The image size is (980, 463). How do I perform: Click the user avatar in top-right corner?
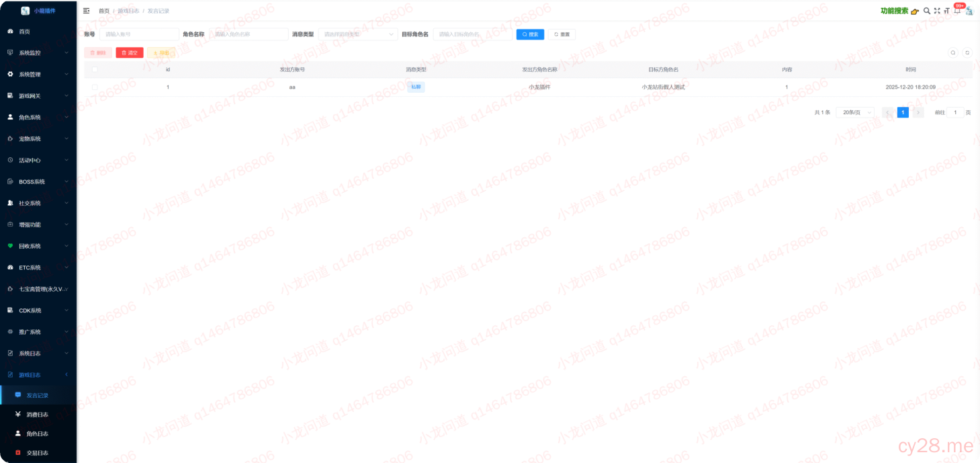(x=969, y=11)
